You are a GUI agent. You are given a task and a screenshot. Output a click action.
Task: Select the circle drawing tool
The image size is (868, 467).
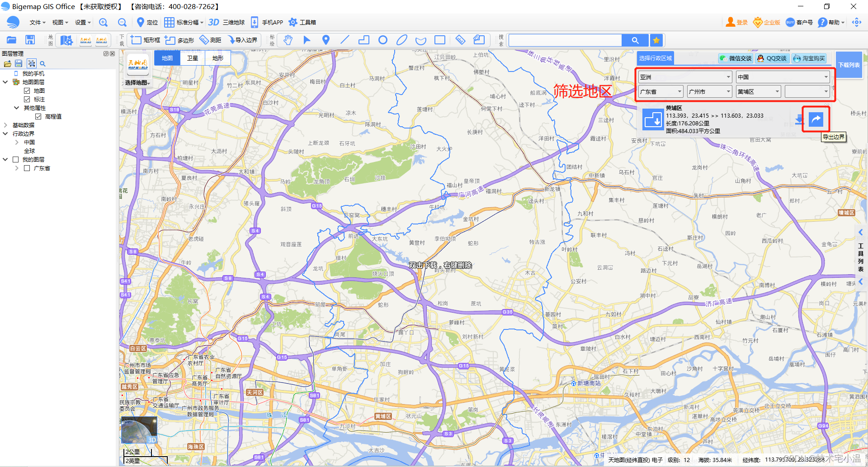coord(382,40)
